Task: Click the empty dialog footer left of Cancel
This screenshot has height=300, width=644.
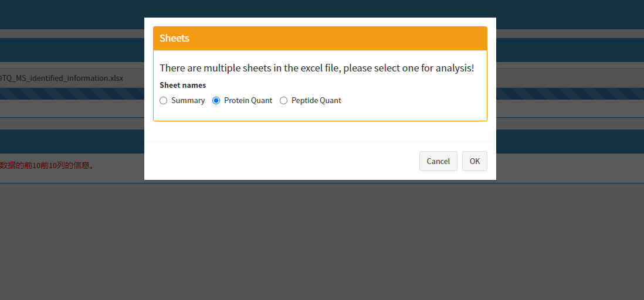Action: (x=282, y=161)
